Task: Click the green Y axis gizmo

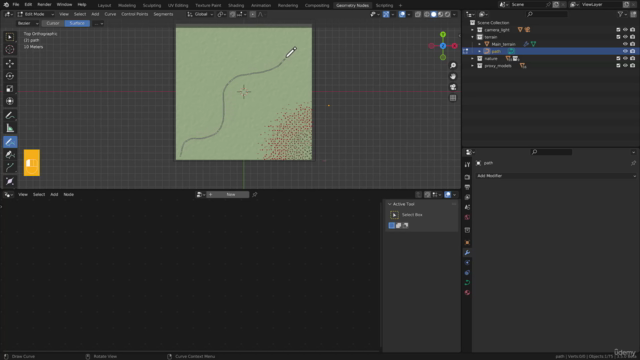Action: coord(443,35)
